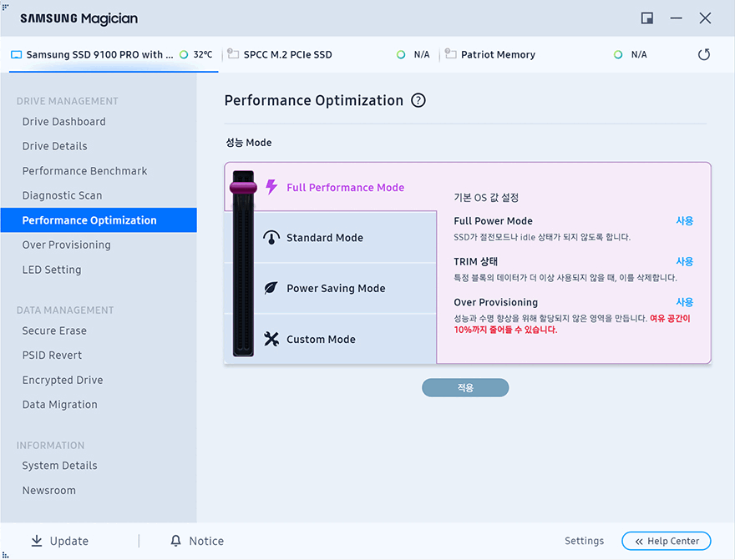Click the Patriot Memory drive icon
The width and height of the screenshot is (735, 560).
(450, 53)
